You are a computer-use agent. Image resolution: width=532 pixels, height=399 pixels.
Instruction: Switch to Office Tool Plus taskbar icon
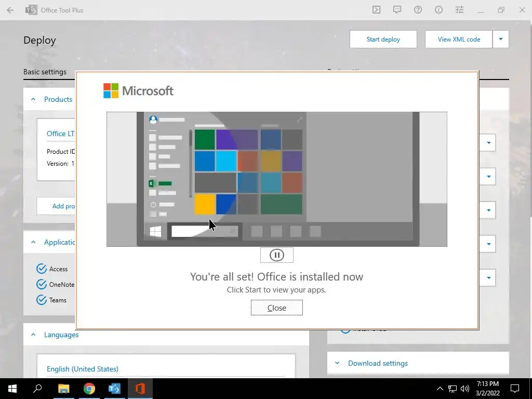coord(114,389)
